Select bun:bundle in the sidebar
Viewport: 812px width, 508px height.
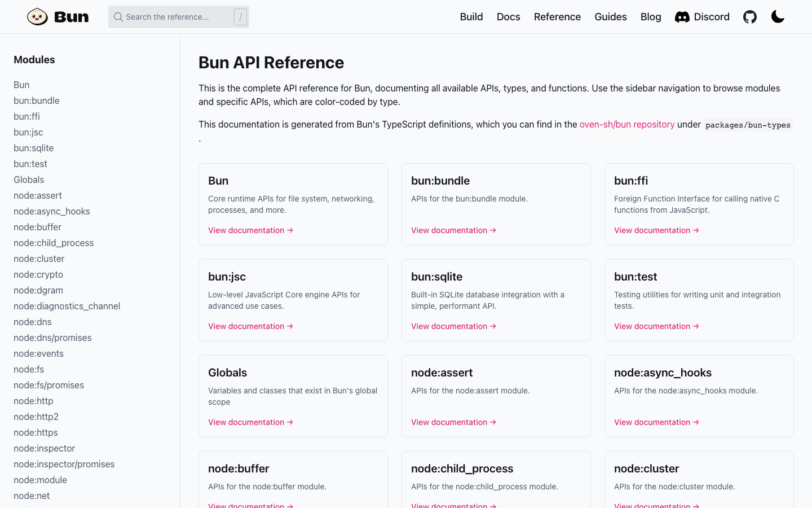37,100
